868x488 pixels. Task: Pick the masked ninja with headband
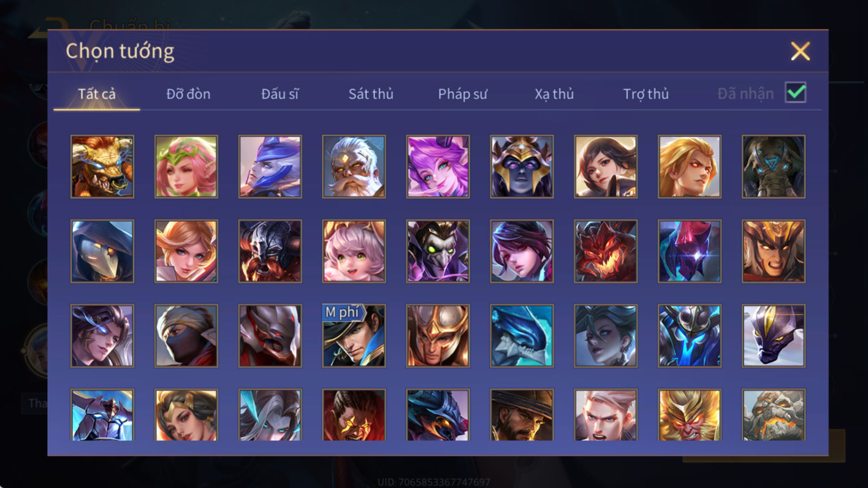coord(186,336)
